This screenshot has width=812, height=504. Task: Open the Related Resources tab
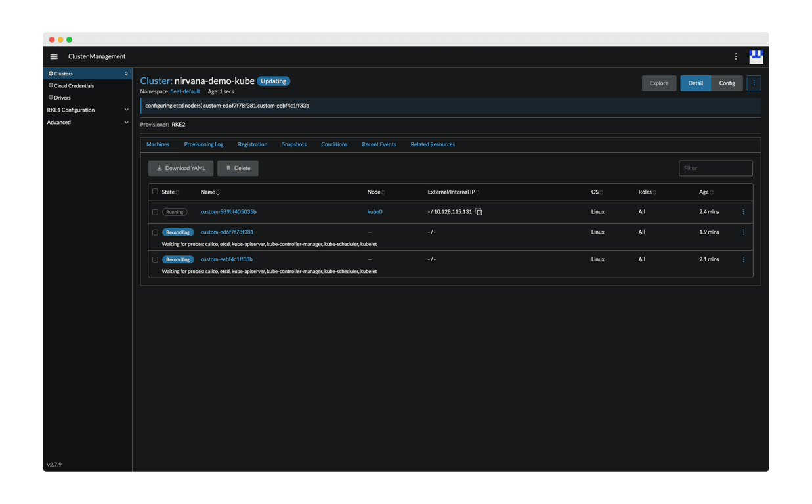tap(433, 144)
